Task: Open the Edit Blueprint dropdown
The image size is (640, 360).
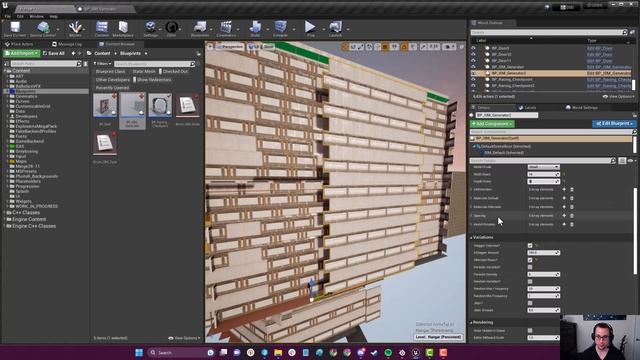Action: 614,124
